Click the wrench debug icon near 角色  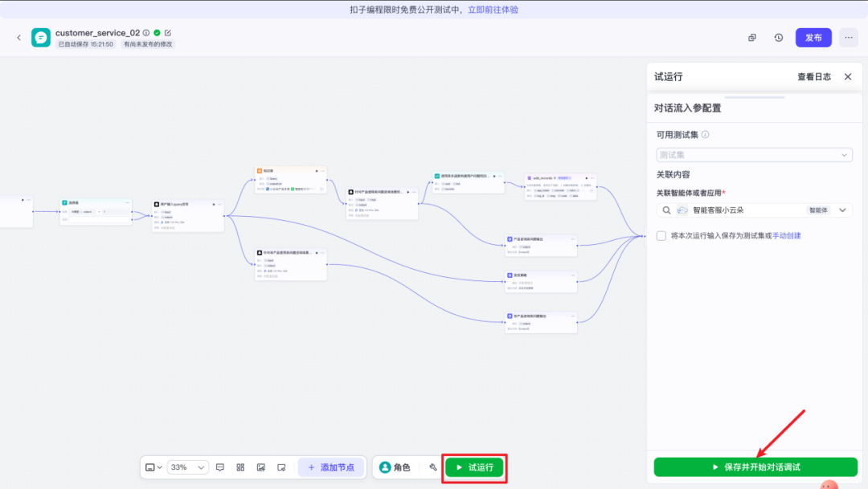point(433,467)
